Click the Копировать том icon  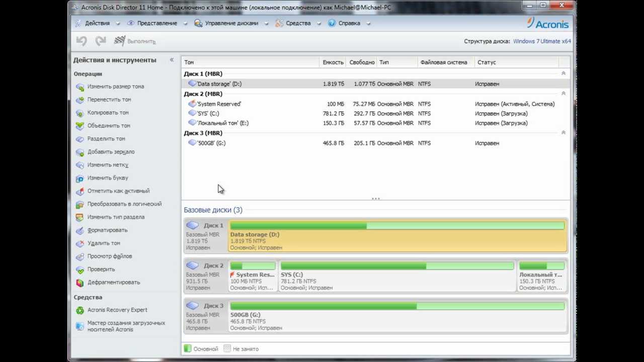click(x=79, y=113)
